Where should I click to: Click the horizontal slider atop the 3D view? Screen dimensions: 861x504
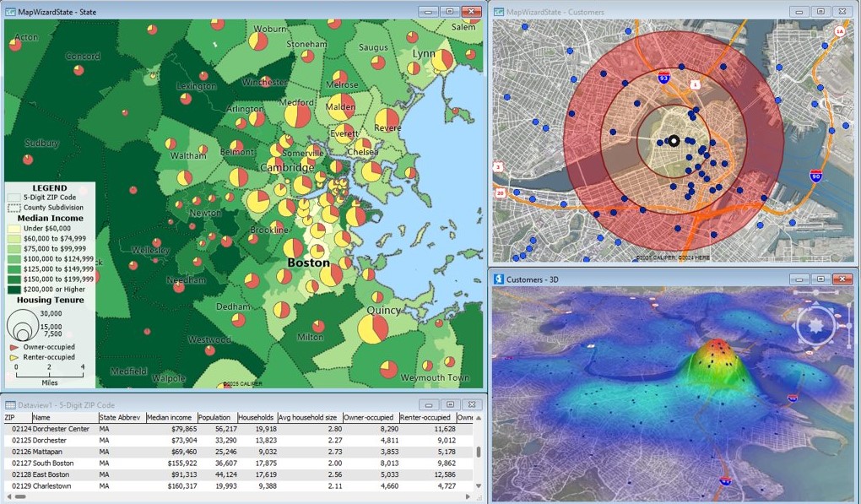(x=816, y=293)
